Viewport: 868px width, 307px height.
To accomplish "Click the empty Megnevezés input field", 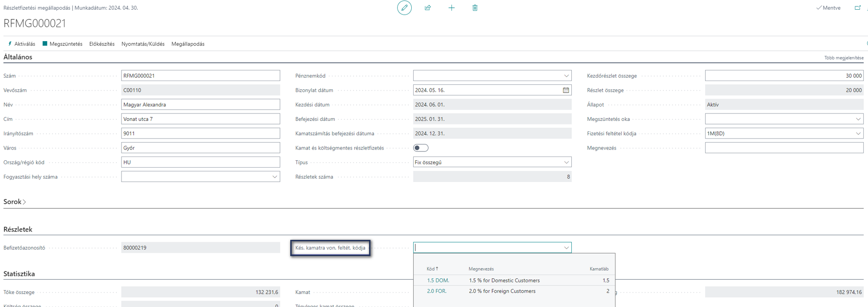I will 784,148.
